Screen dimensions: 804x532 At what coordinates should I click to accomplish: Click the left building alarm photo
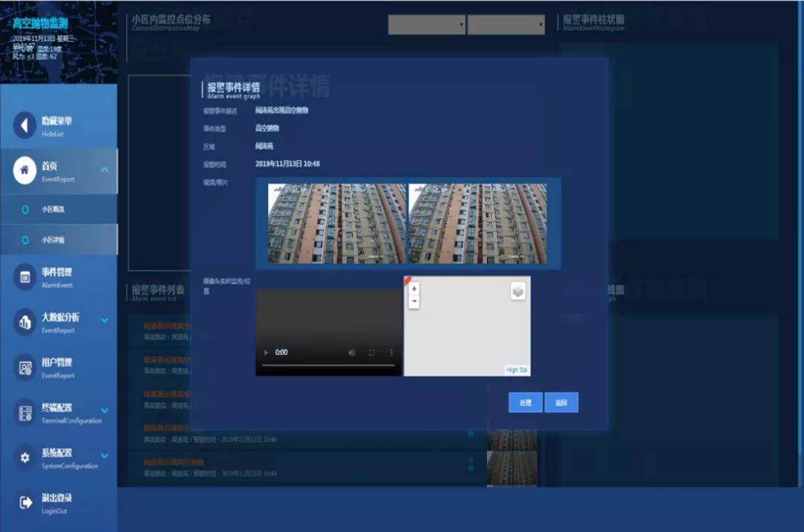pos(336,224)
